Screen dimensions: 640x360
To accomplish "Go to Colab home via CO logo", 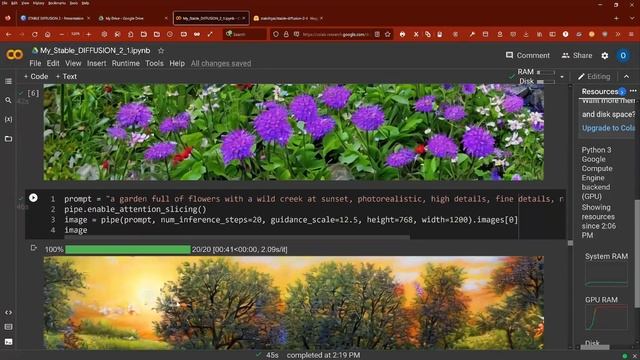I will click(x=14, y=55).
